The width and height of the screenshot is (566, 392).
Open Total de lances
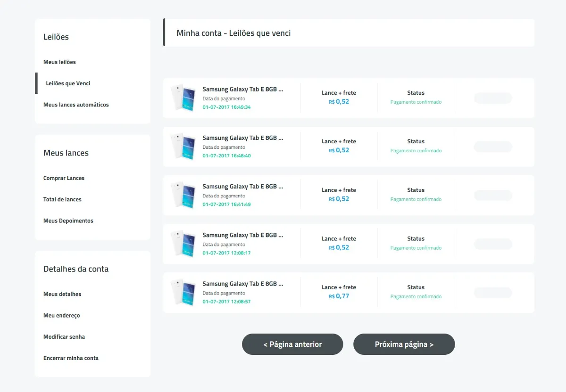coord(62,199)
